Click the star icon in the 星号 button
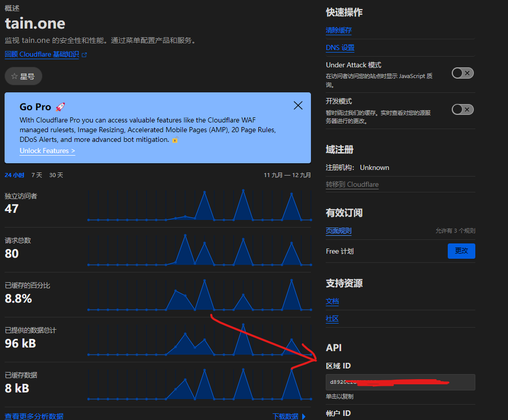The height and width of the screenshot is (420, 508). [x=14, y=77]
